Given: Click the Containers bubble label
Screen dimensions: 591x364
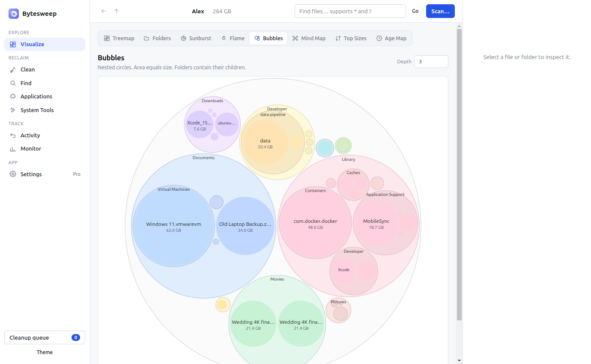Looking at the screenshot, I should tap(315, 191).
